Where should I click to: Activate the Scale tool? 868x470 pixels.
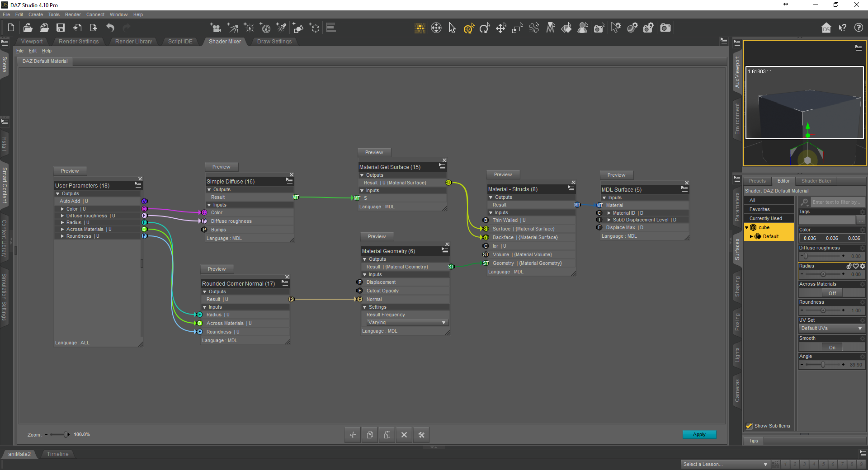[517, 28]
